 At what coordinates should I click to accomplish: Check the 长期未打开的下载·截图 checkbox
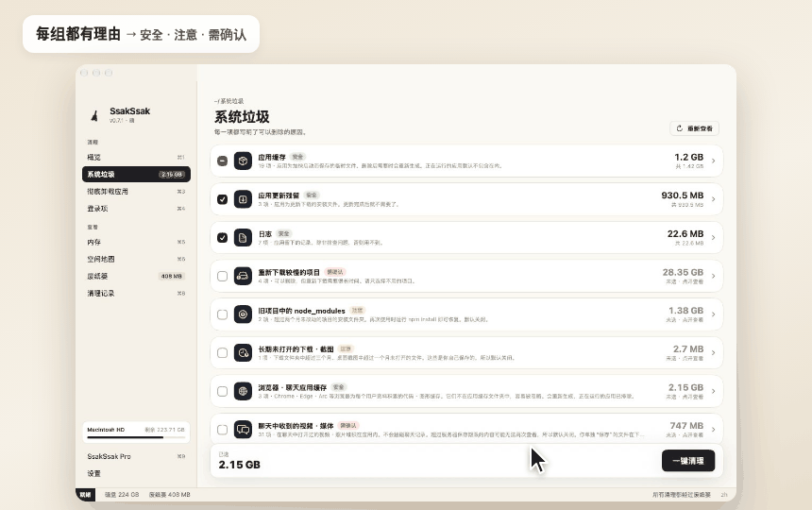tap(222, 352)
